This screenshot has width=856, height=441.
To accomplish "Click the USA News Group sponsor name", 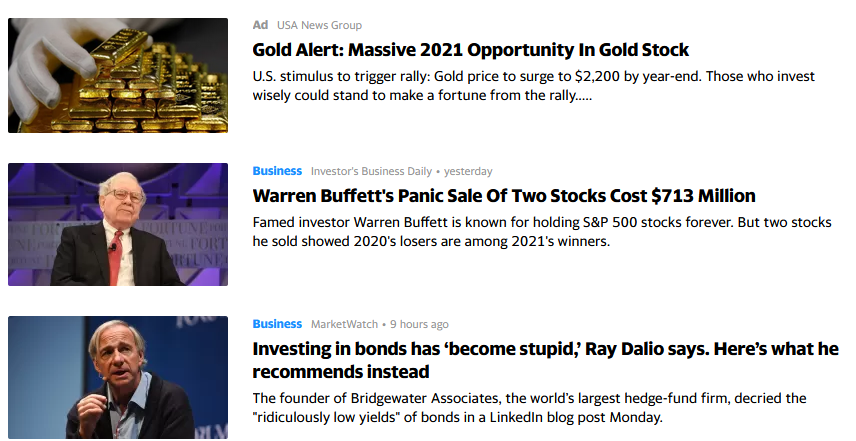I will [x=319, y=25].
